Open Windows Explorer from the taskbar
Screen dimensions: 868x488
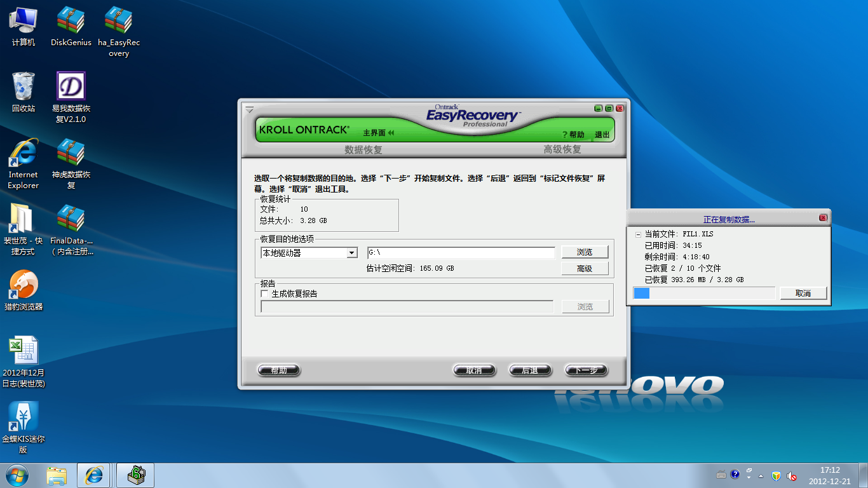[57, 475]
